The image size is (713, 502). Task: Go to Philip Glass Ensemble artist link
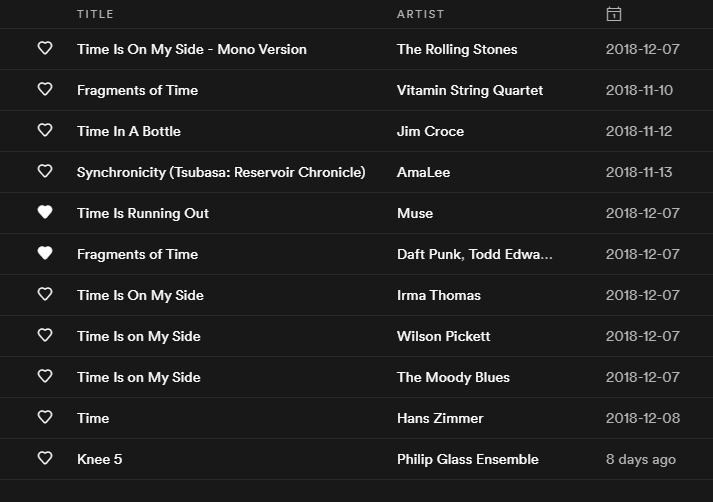click(x=467, y=459)
